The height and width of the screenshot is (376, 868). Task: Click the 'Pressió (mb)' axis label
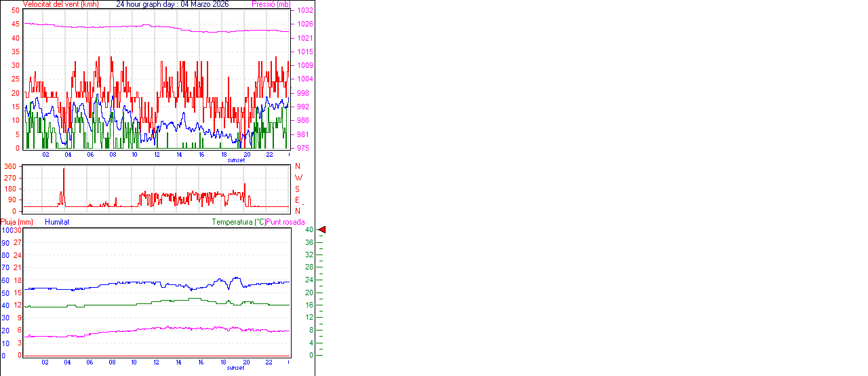271,4
